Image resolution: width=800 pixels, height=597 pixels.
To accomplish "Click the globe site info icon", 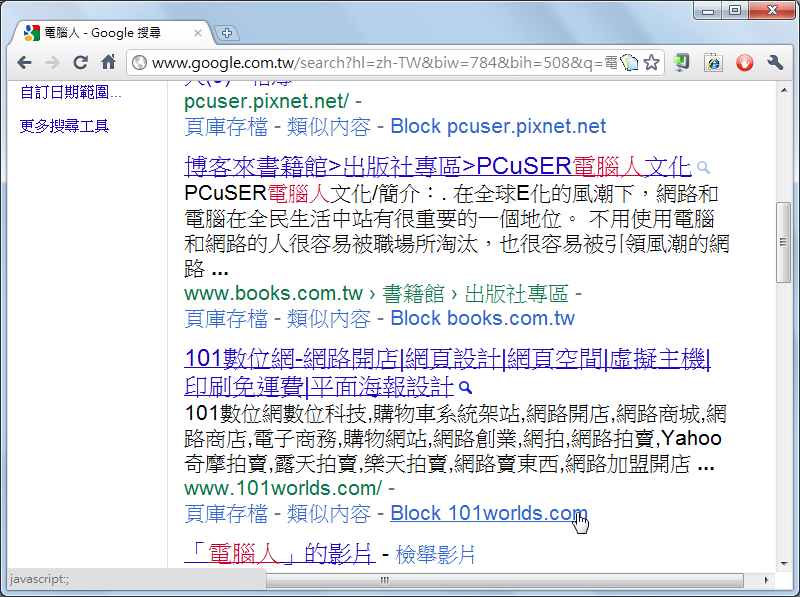I will [139, 63].
